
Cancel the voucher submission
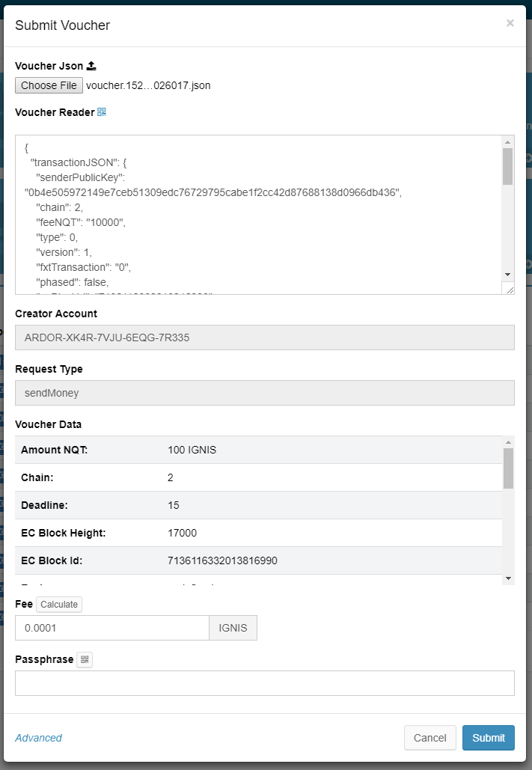[x=429, y=738]
